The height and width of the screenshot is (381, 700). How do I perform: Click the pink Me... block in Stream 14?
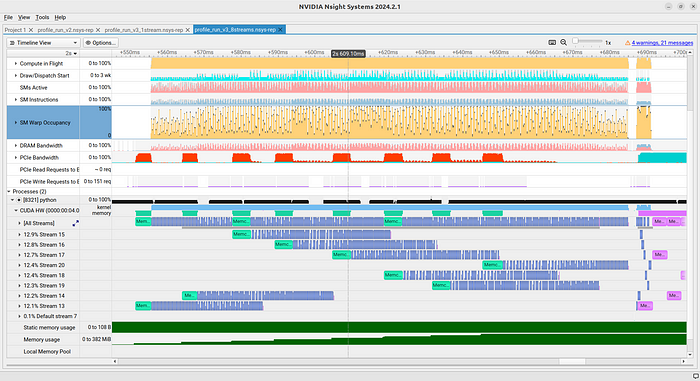coord(674,296)
